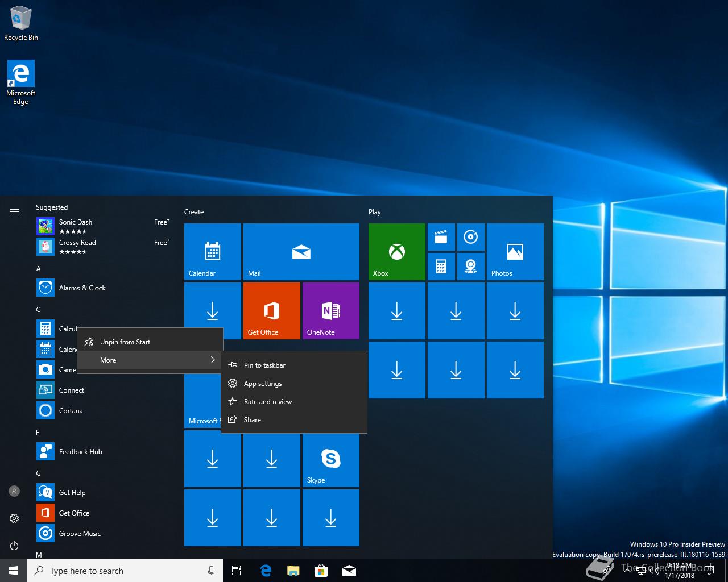Click letter G header in app list
The width and height of the screenshot is (728, 582).
pos(38,473)
